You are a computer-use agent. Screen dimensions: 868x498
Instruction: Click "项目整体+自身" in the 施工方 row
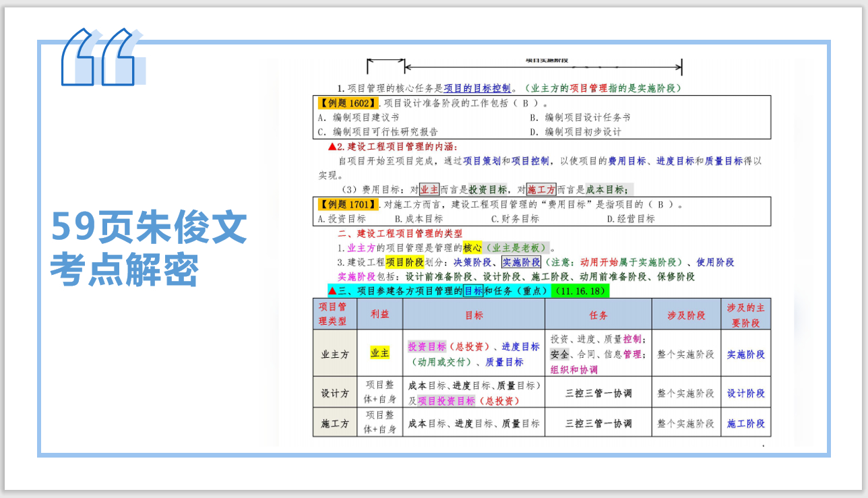(x=380, y=423)
